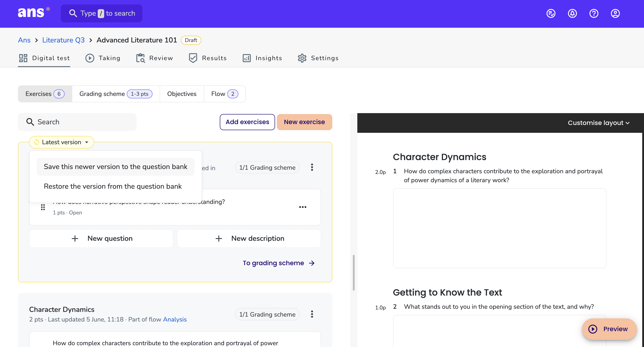Go to Literature Q3 breadcrumb link

pos(63,40)
